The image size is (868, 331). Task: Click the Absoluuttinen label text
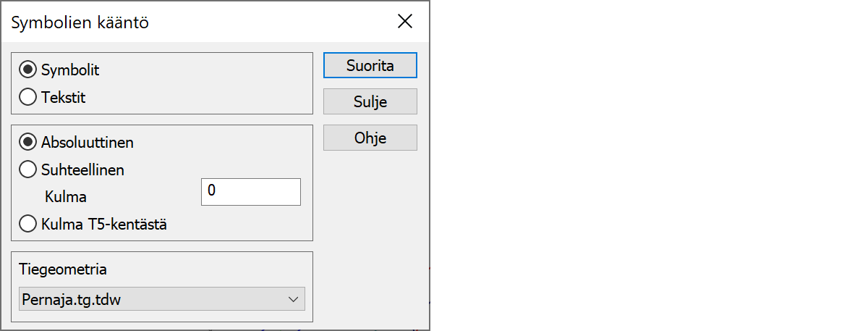click(88, 142)
